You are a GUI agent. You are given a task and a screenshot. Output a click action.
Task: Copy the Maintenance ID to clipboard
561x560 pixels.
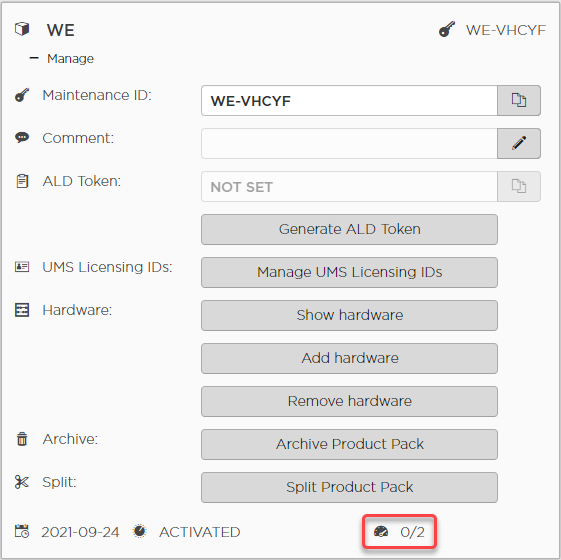tap(519, 101)
